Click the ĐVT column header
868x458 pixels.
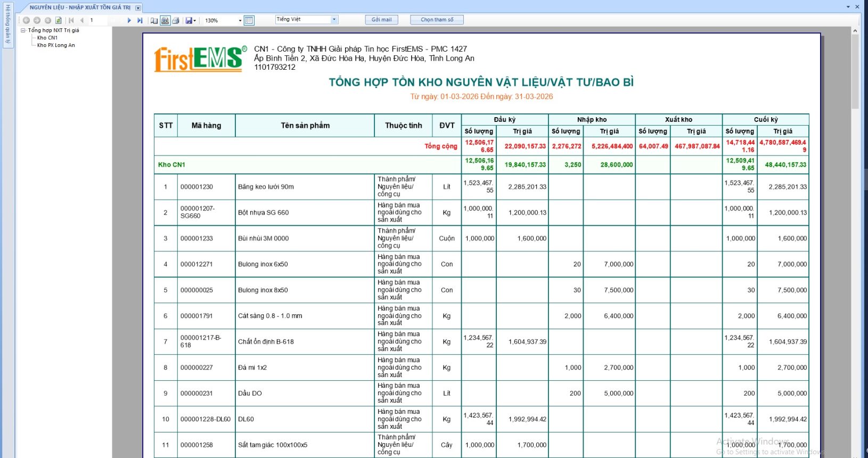coord(447,126)
